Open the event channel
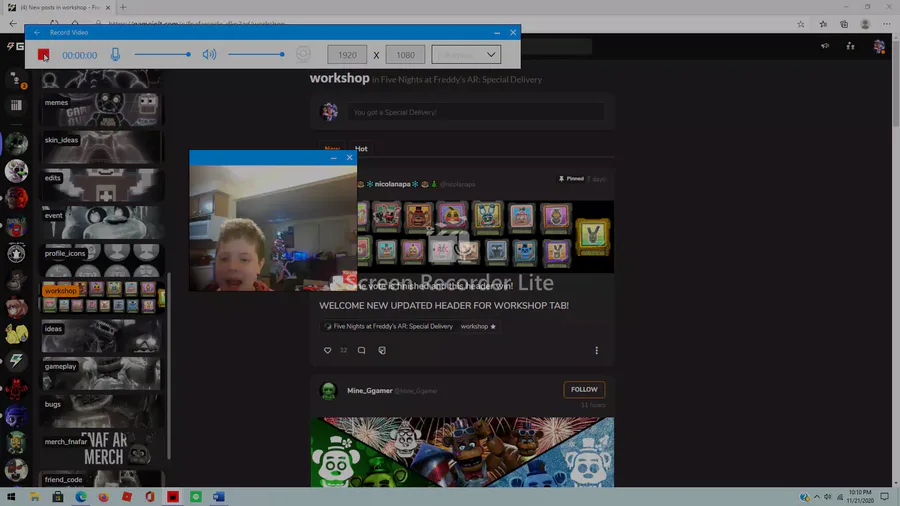The width and height of the screenshot is (900, 506). [102, 223]
